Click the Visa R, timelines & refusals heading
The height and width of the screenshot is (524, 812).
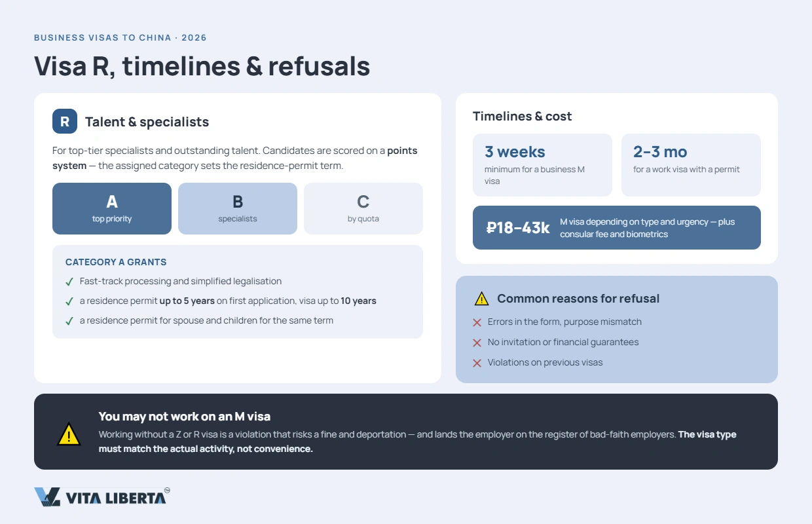(x=202, y=66)
